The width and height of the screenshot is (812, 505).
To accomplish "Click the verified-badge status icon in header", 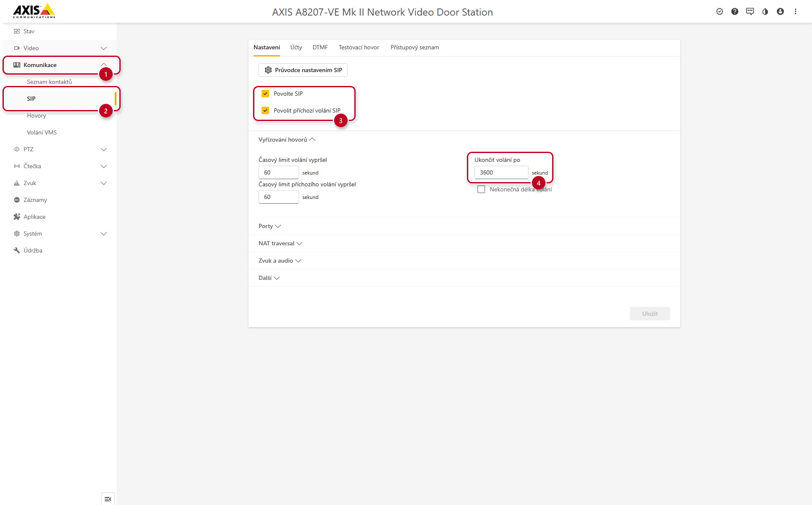I will pos(720,12).
